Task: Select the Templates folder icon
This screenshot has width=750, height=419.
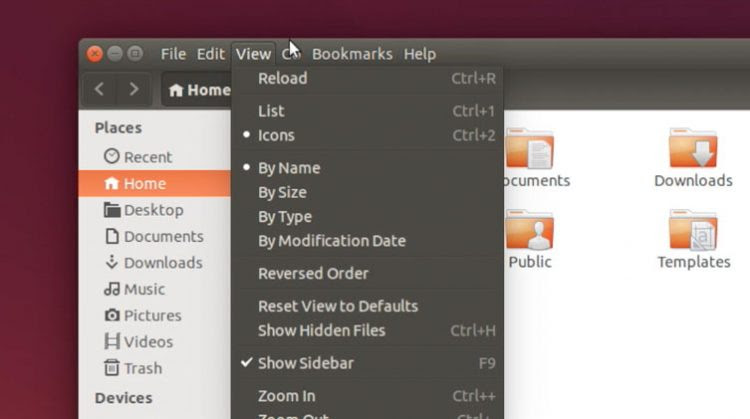Action: click(693, 230)
